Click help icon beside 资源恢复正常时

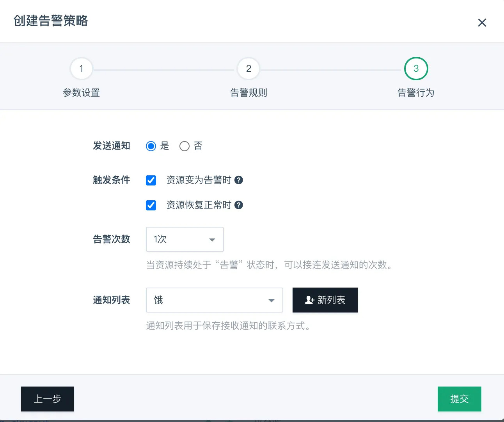[239, 205]
